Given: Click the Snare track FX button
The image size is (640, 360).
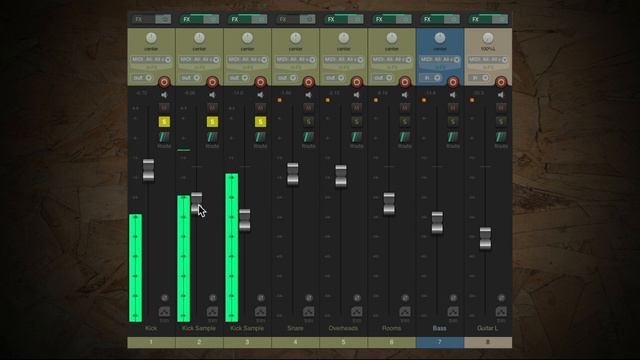Looking at the screenshot, I should pos(287,19).
